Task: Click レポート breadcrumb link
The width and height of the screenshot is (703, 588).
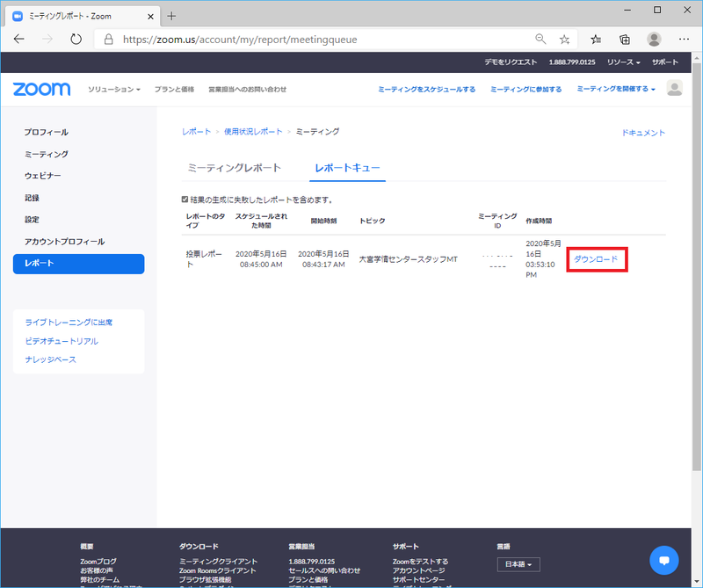Action: point(196,132)
